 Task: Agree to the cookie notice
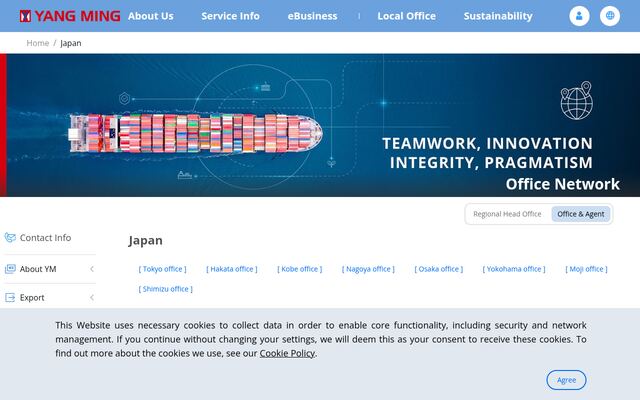click(566, 380)
